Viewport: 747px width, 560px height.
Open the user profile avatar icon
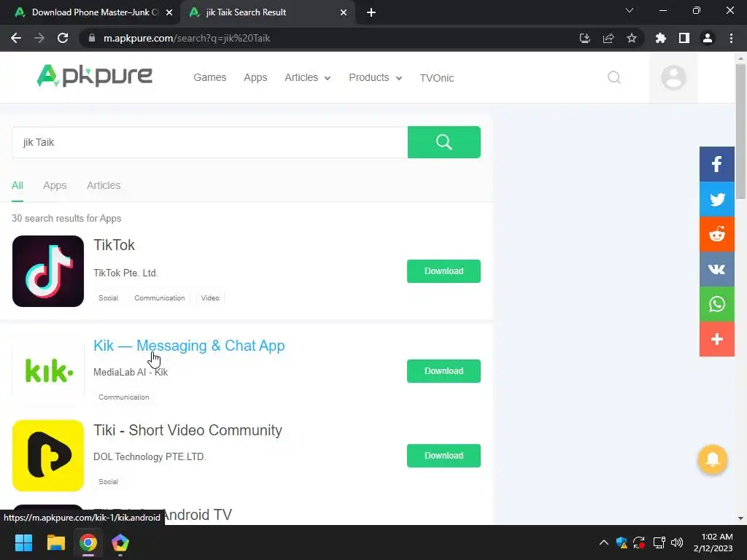(673, 77)
